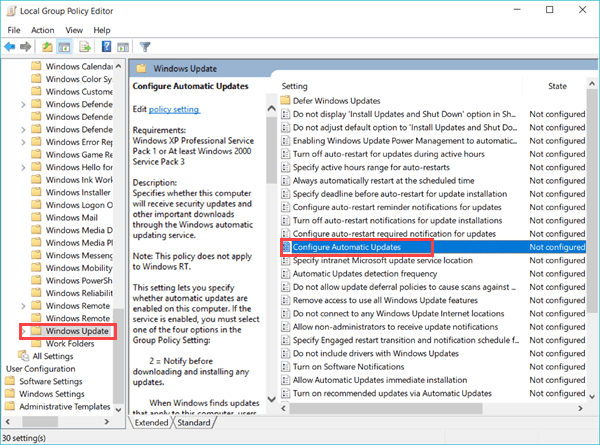Image resolution: width=600 pixels, height=445 pixels.
Task: Click Defer Windows Updates folder icon
Action: click(x=285, y=101)
